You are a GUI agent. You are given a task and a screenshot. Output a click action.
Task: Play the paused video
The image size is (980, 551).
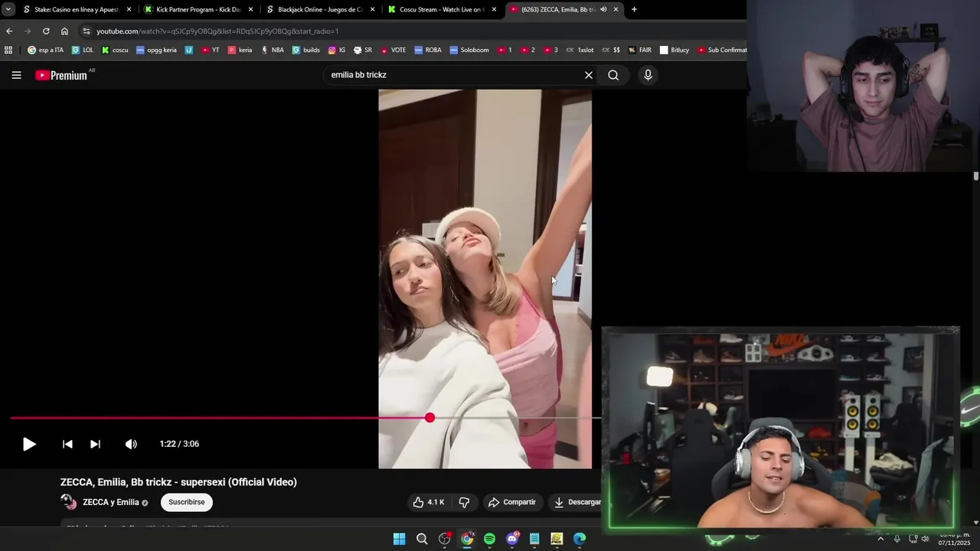pyautogui.click(x=29, y=444)
